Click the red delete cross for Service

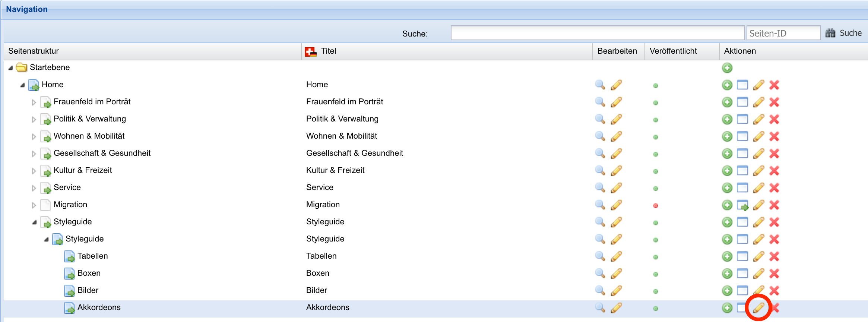click(x=774, y=188)
